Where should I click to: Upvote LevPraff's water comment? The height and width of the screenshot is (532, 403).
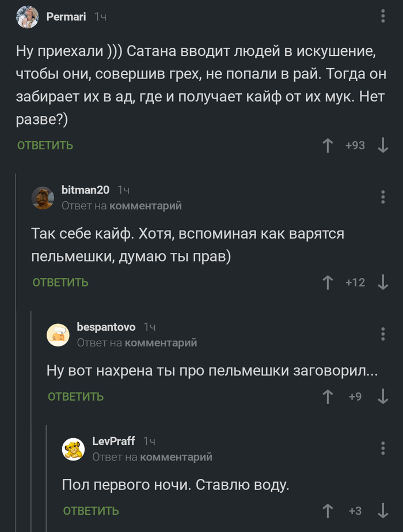328,510
